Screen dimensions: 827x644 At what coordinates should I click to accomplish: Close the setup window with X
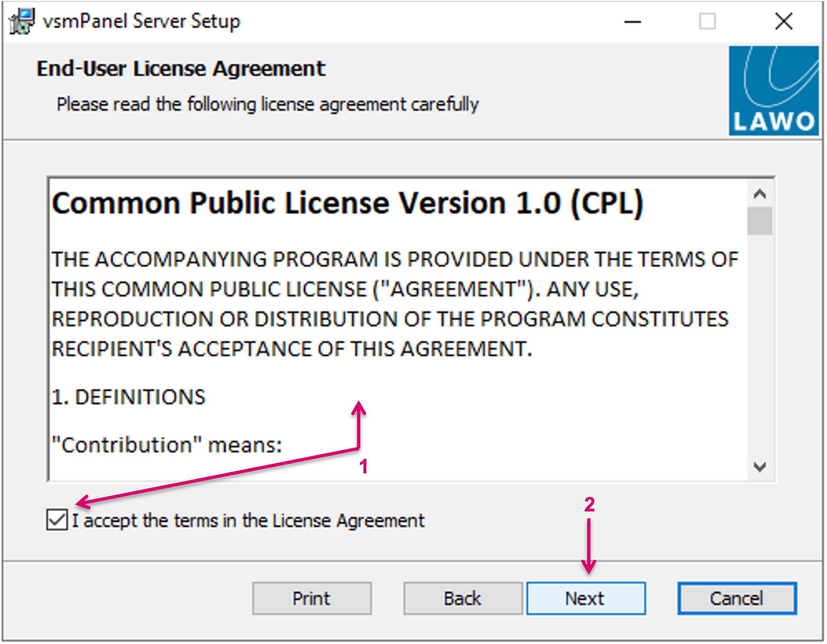tap(783, 21)
